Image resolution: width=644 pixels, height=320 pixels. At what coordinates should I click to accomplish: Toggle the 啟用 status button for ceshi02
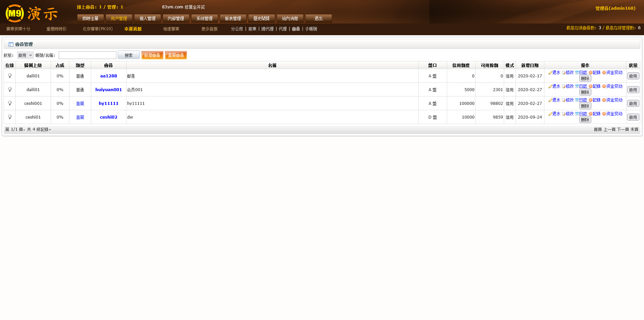click(633, 117)
